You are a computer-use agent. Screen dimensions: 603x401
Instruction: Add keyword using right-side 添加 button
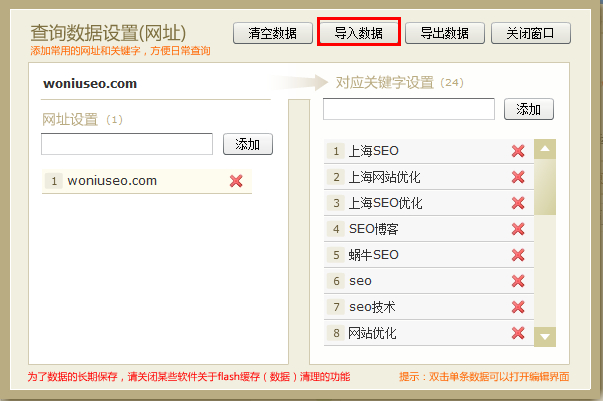pos(529,109)
